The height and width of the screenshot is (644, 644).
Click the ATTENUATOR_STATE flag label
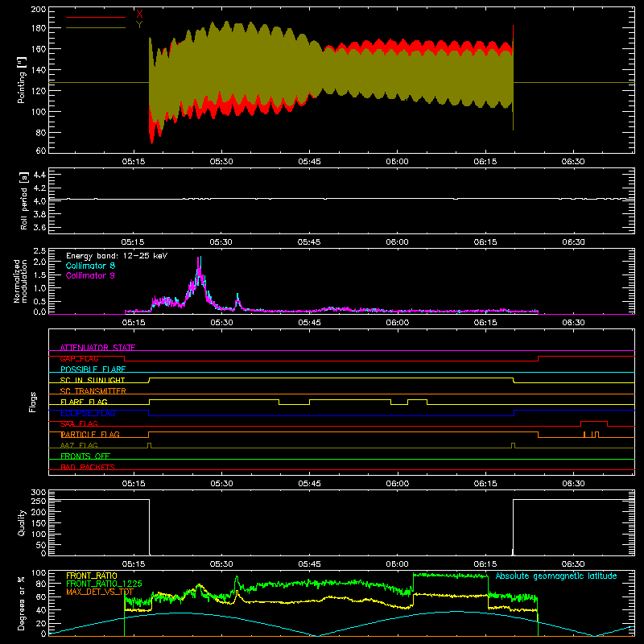coord(97,348)
